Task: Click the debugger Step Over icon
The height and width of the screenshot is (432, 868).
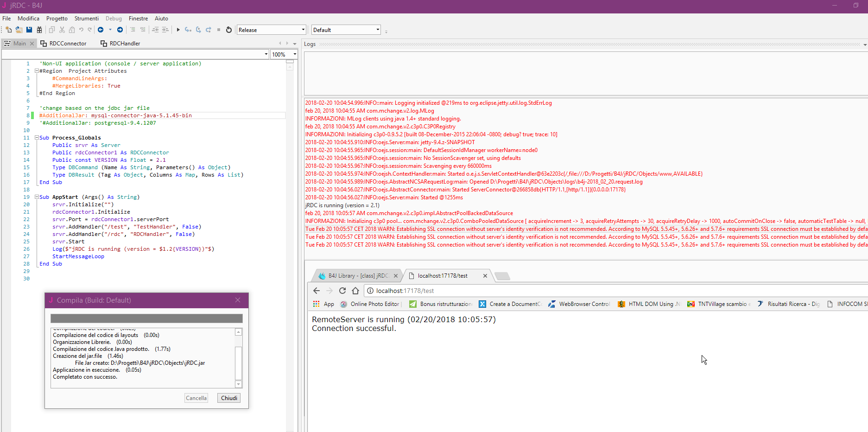Action: coord(198,30)
